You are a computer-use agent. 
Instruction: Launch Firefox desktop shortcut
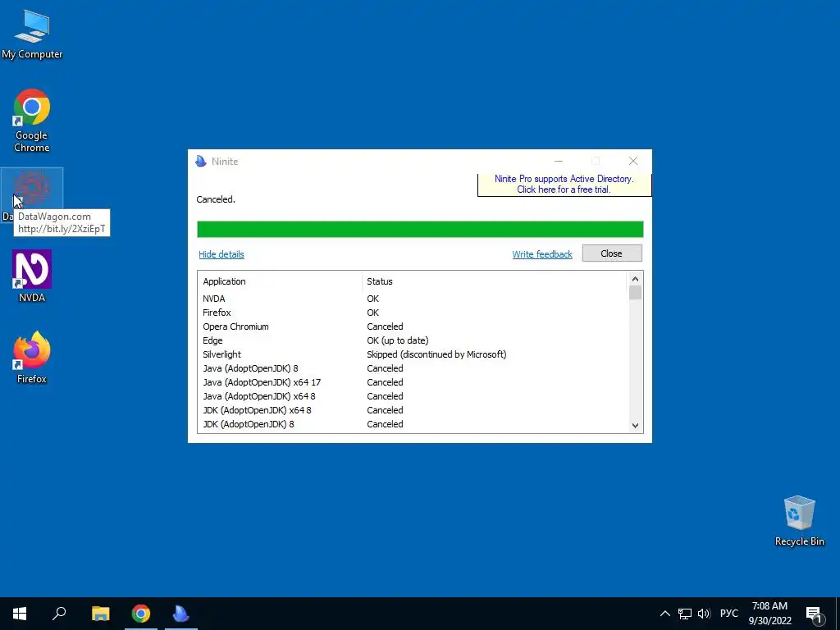click(32, 358)
